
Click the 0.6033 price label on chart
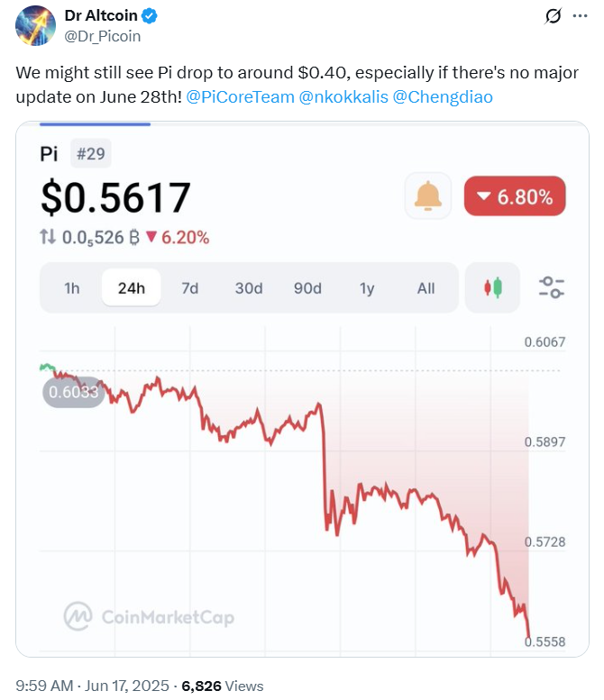point(74,392)
